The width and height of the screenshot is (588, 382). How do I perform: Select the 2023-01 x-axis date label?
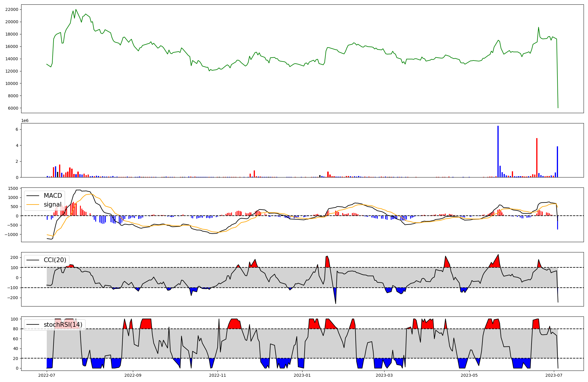pos(302,375)
